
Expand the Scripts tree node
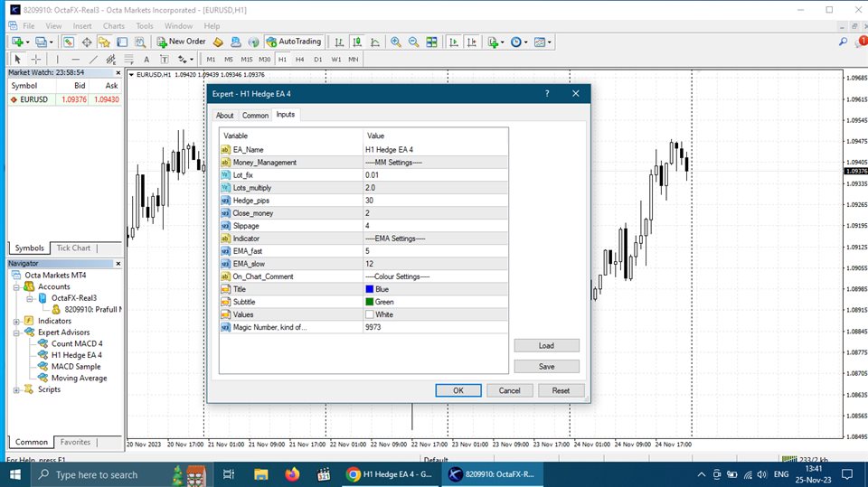pos(16,389)
